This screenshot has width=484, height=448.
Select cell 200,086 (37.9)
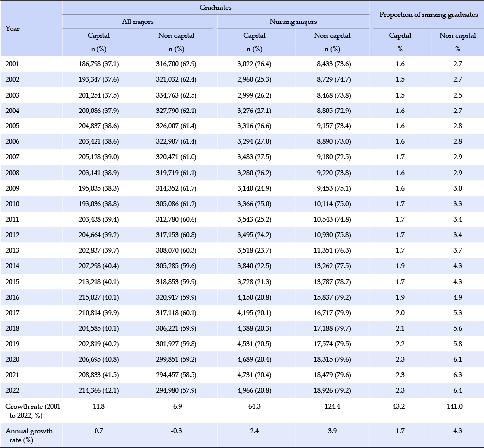click(98, 111)
